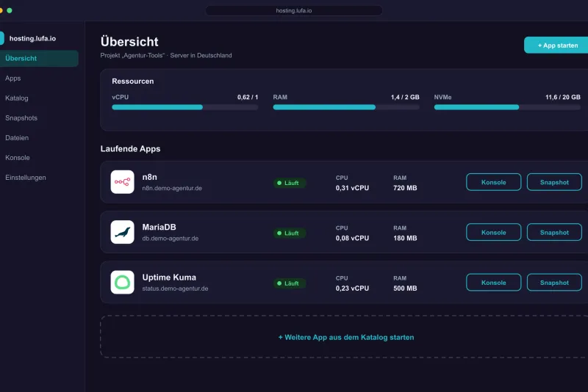Click the Läuft status badge for n8n

pos(289,183)
